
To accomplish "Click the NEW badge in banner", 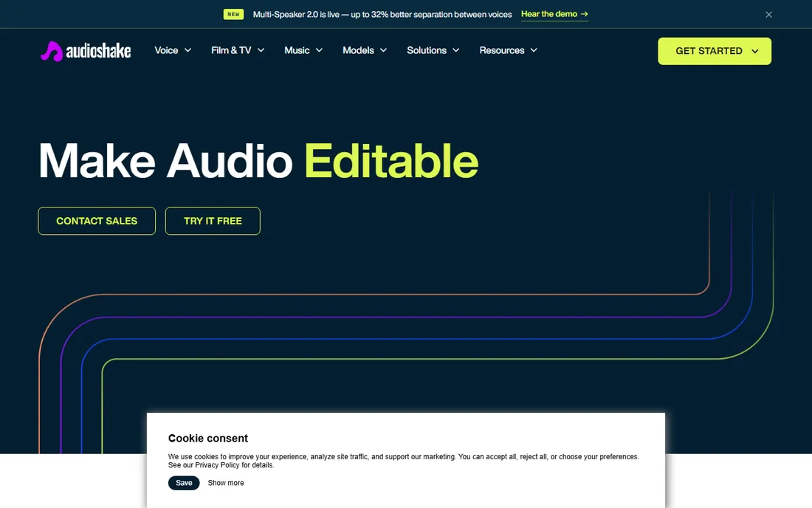I will coord(233,15).
